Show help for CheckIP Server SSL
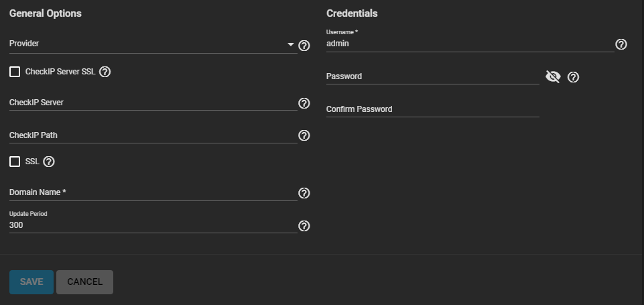 [x=105, y=72]
